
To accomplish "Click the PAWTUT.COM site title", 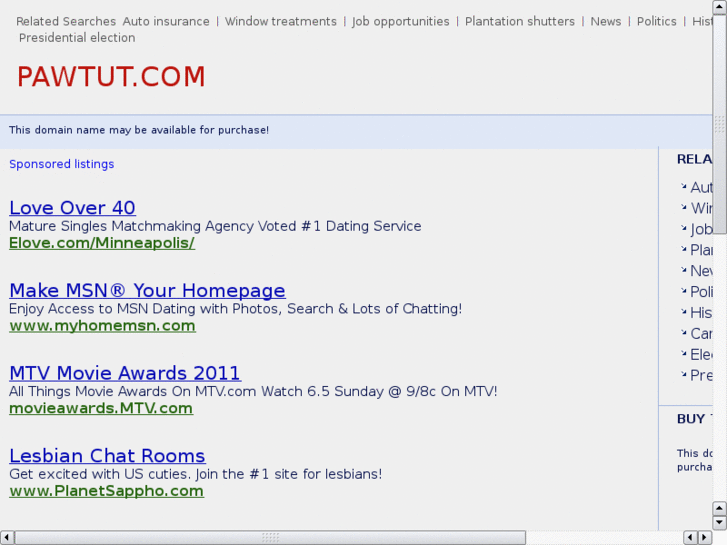I will (111, 77).
